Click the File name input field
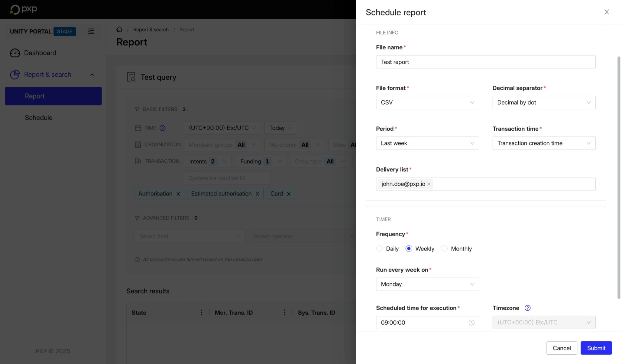 485,62
